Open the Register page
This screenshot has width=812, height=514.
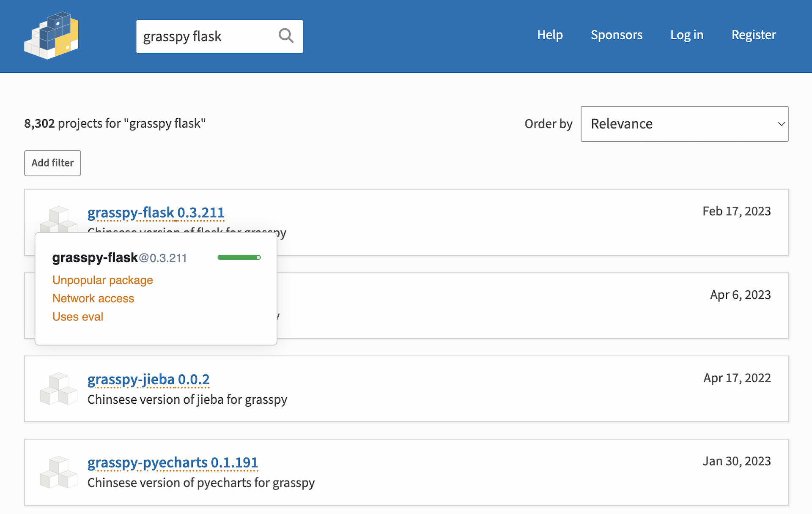(x=754, y=35)
